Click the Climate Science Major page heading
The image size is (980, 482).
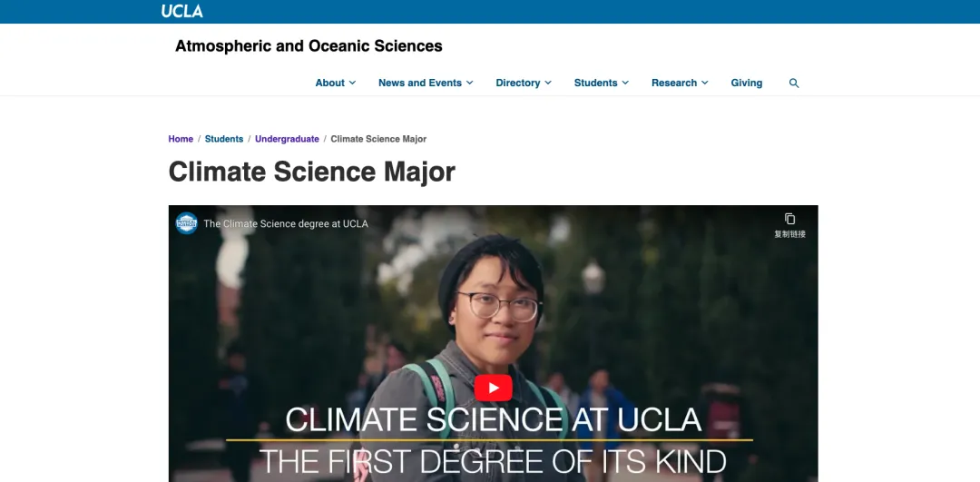coord(312,172)
